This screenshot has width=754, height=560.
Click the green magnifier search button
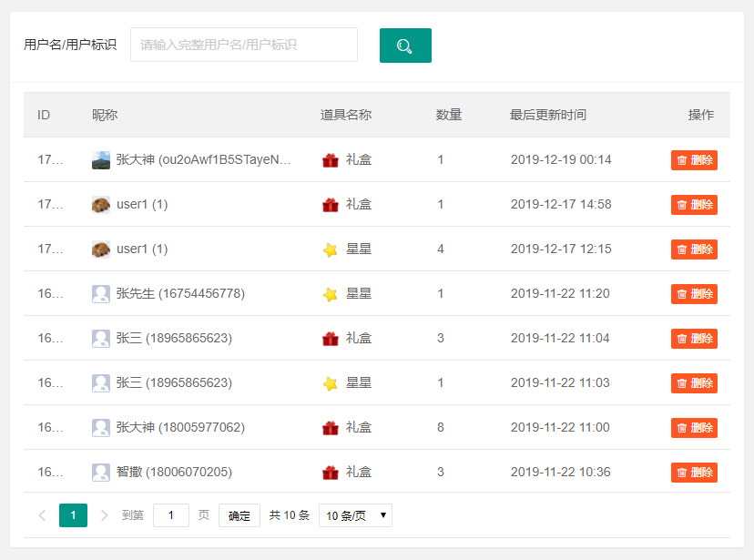point(405,46)
